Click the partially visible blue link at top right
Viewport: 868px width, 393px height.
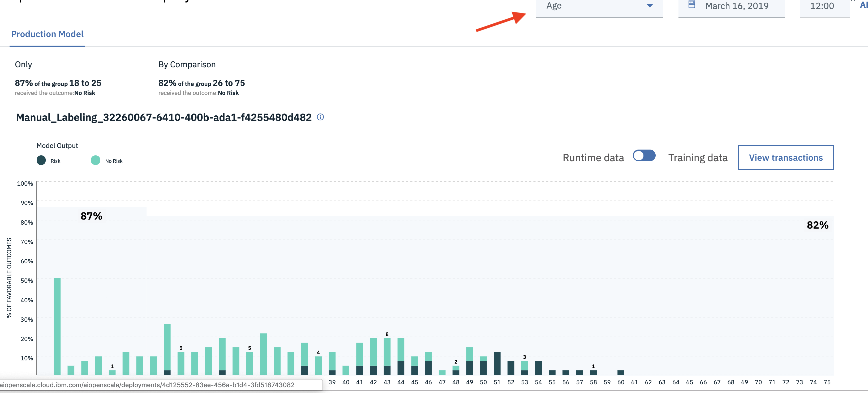863,5
